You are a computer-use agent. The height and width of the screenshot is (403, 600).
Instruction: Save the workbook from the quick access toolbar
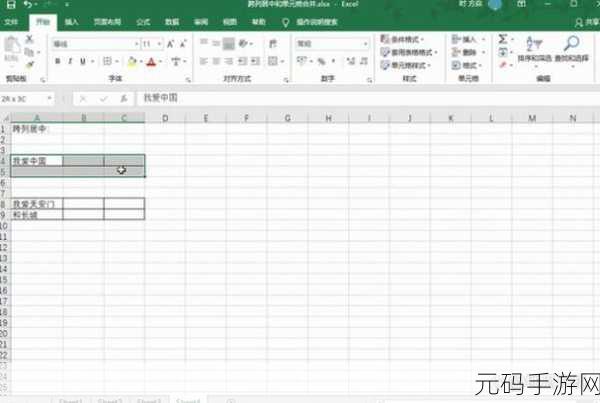click(11, 5)
